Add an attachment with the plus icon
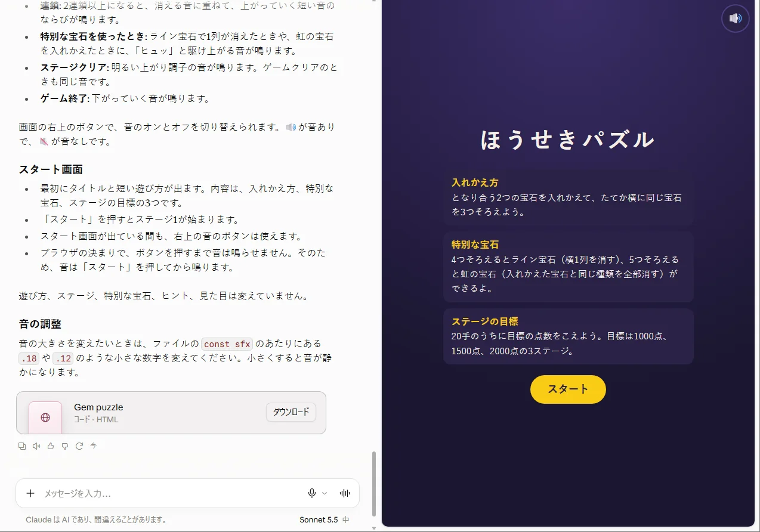This screenshot has width=760, height=532. coord(30,493)
